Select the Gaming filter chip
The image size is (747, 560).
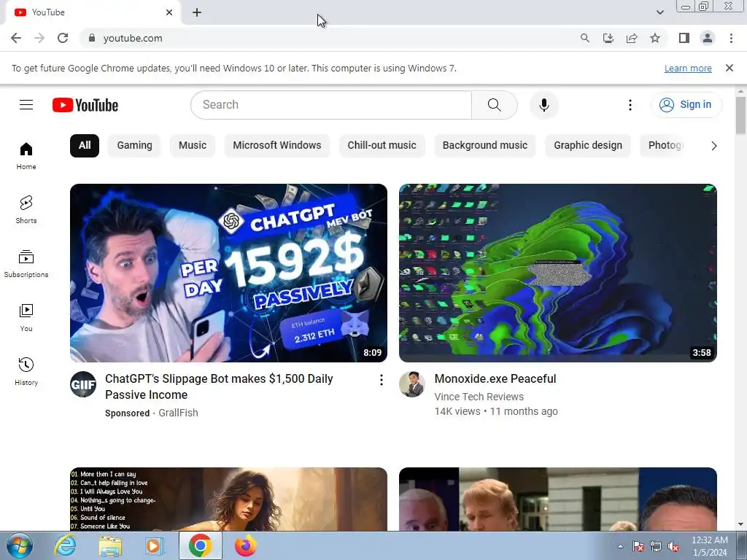134,146
